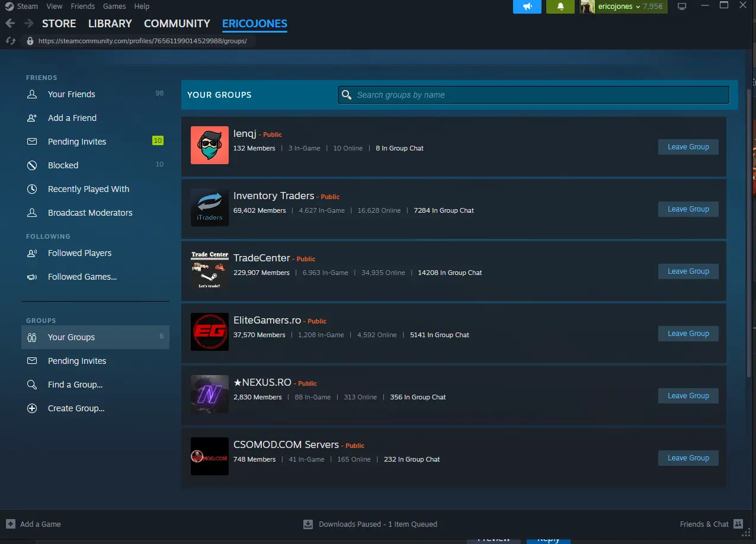Click the download icon beside Downloads Paused
756x544 pixels.
point(308,524)
